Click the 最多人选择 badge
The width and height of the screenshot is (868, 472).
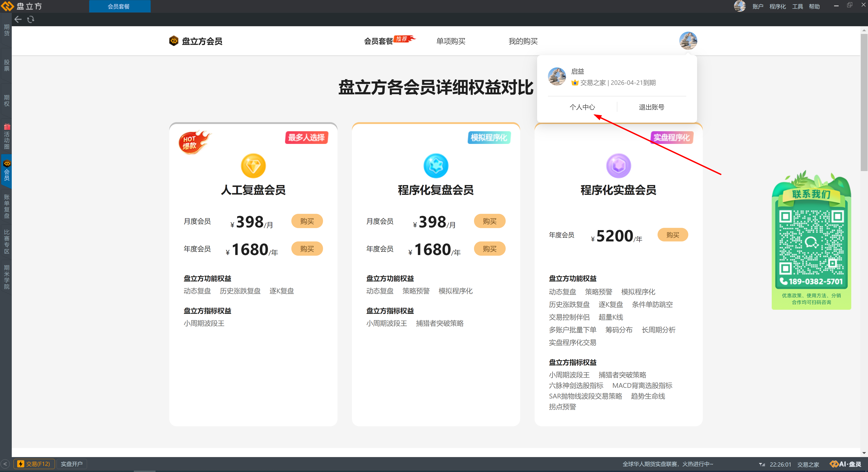307,137
